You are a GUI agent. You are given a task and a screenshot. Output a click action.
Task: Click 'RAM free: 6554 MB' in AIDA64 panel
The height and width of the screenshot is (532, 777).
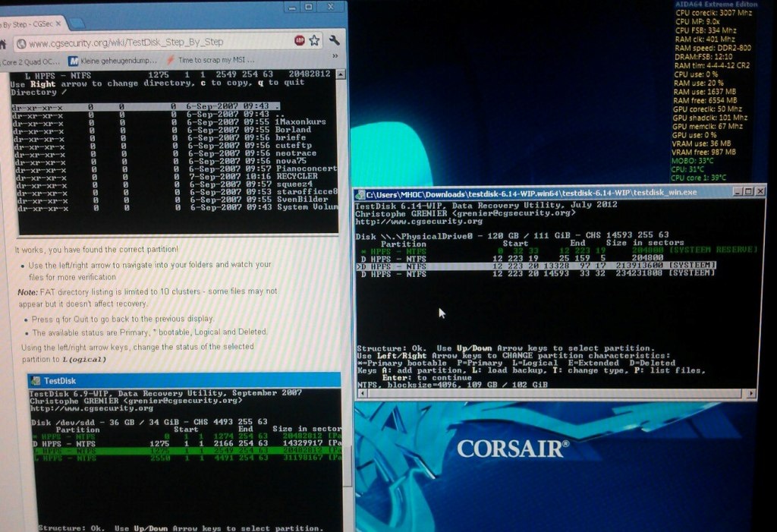click(705, 100)
